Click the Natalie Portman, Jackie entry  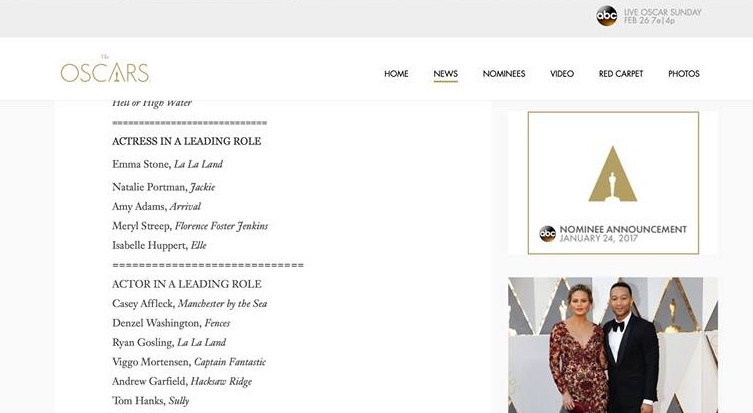coord(164,187)
